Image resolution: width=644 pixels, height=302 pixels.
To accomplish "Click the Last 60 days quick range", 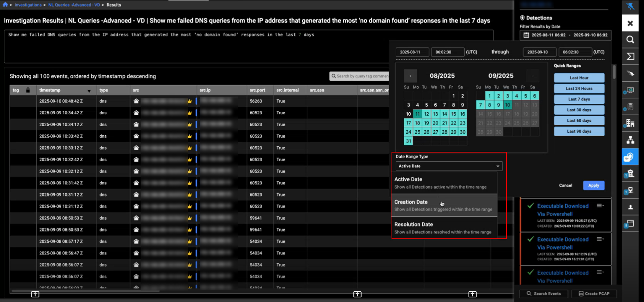I will tap(579, 121).
